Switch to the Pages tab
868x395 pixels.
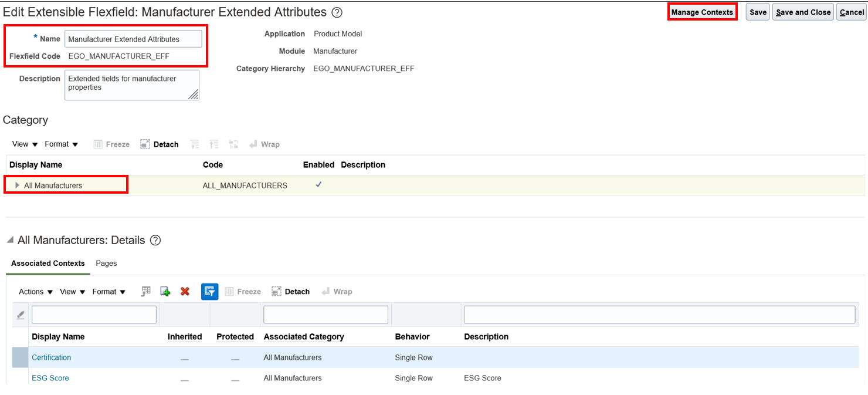(x=106, y=264)
